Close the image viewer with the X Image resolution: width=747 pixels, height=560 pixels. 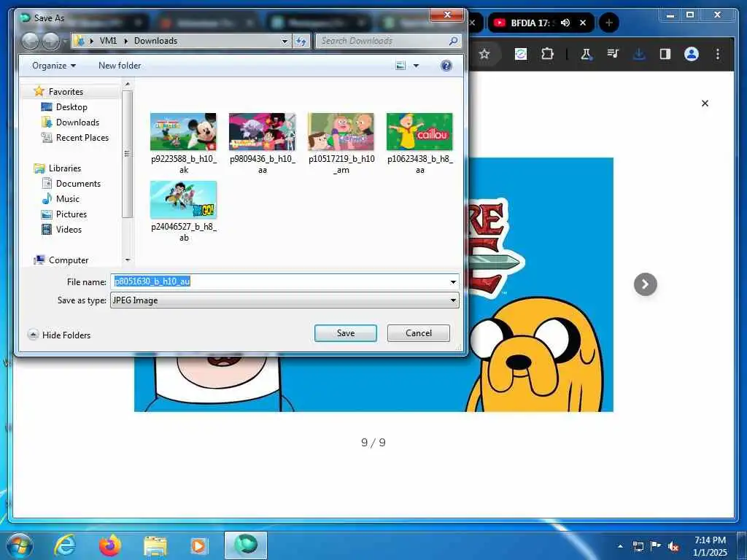(x=705, y=104)
